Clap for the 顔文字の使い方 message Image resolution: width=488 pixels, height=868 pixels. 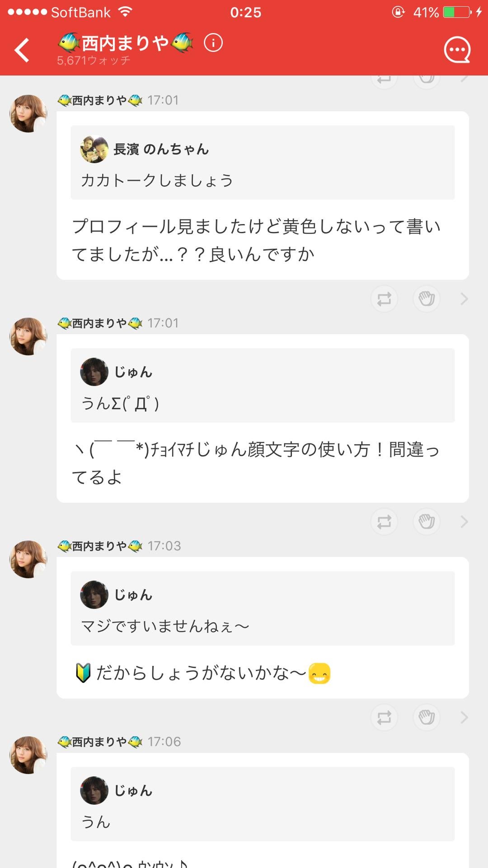pyautogui.click(x=426, y=522)
